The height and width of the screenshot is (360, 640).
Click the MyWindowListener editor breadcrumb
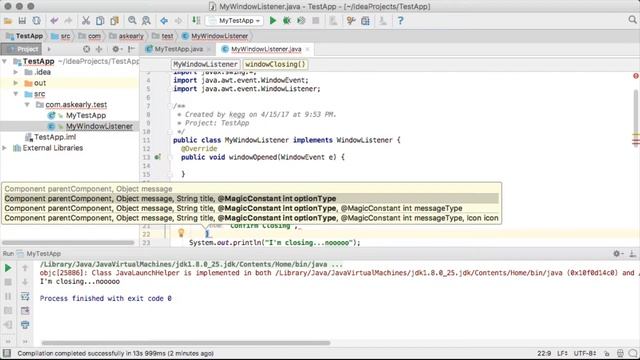coord(205,64)
